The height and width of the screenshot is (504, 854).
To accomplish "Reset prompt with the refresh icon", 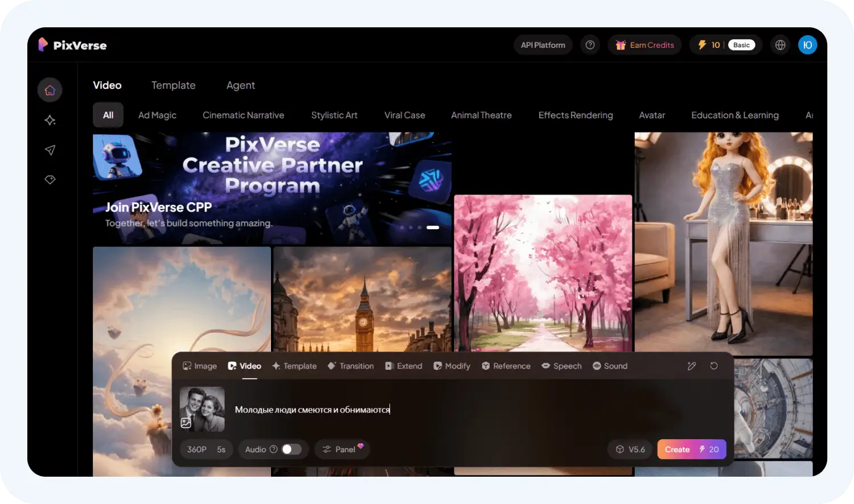I will pos(714,366).
